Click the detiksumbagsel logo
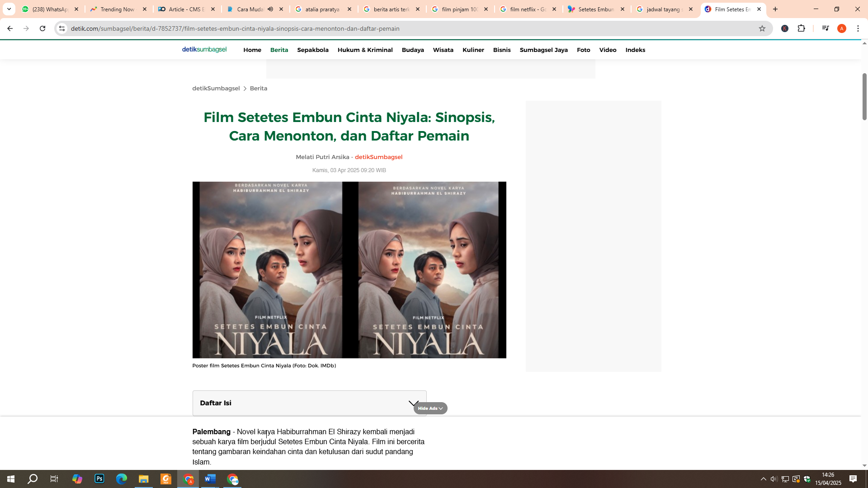 coord(204,50)
